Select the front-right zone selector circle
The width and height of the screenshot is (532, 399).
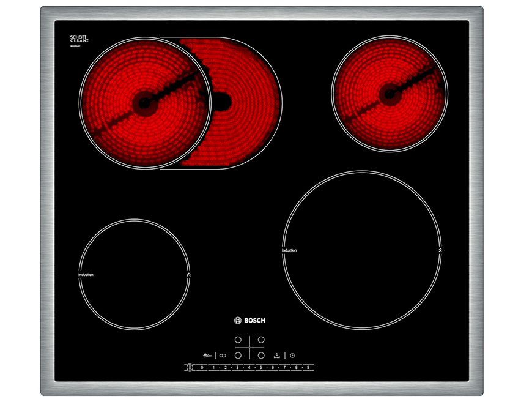pos(261,354)
